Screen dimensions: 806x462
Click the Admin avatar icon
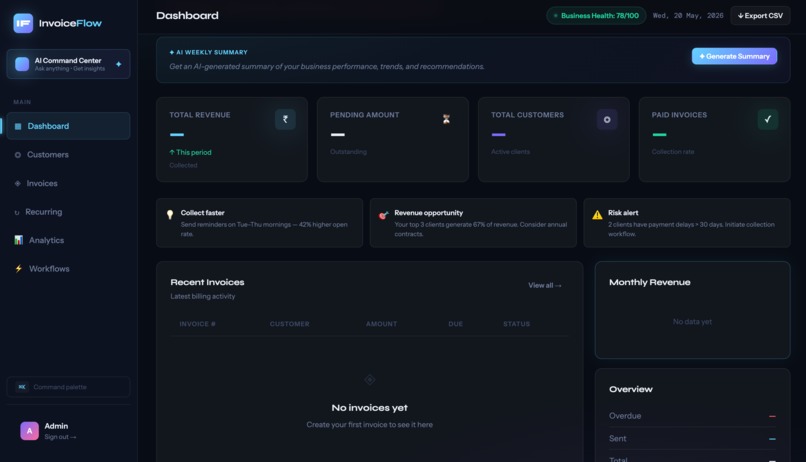coord(29,431)
